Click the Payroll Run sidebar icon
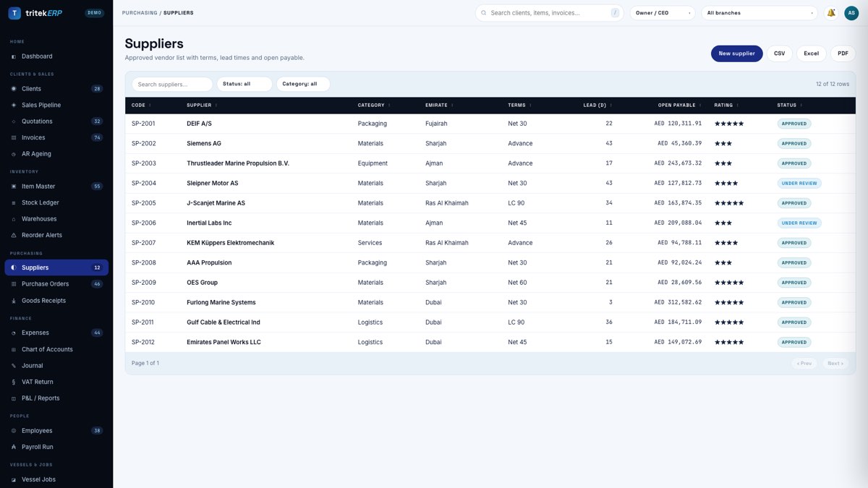Image resolution: width=868 pixels, height=488 pixels. (14, 447)
